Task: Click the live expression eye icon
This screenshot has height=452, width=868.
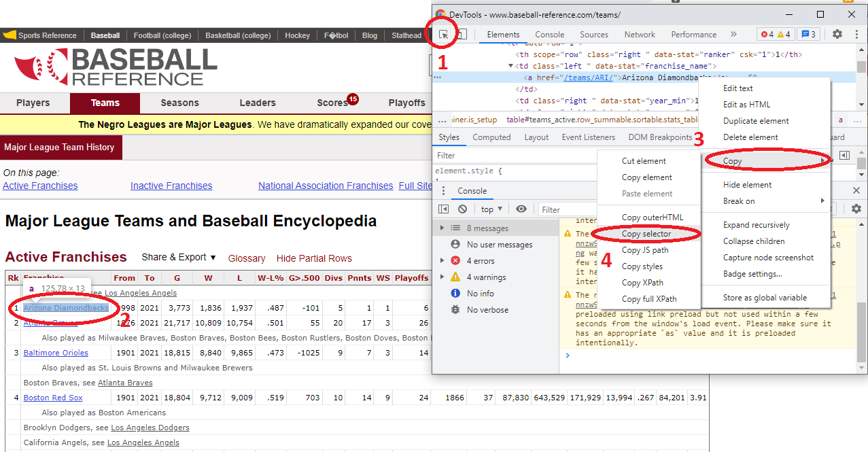Action: click(x=521, y=209)
